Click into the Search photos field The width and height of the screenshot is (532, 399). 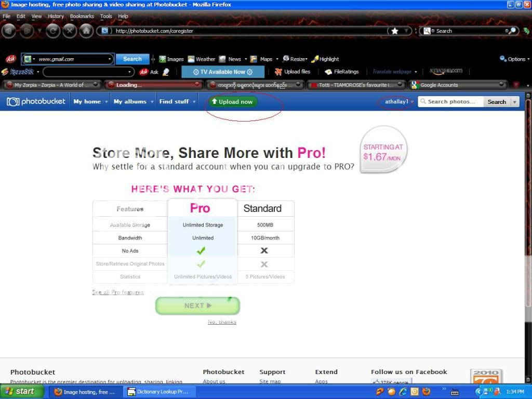pos(450,102)
